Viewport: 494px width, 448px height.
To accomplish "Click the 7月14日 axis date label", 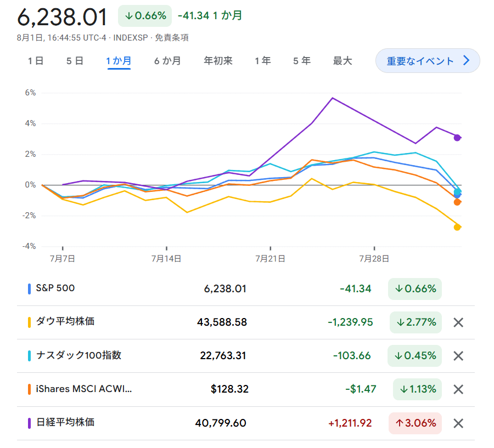I will 166,259.
